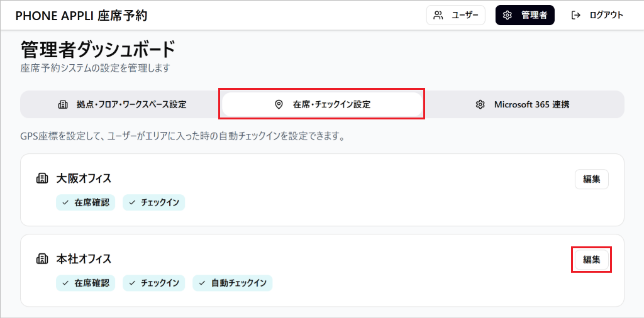Click the gear icon in 管理者 button

tap(508, 15)
